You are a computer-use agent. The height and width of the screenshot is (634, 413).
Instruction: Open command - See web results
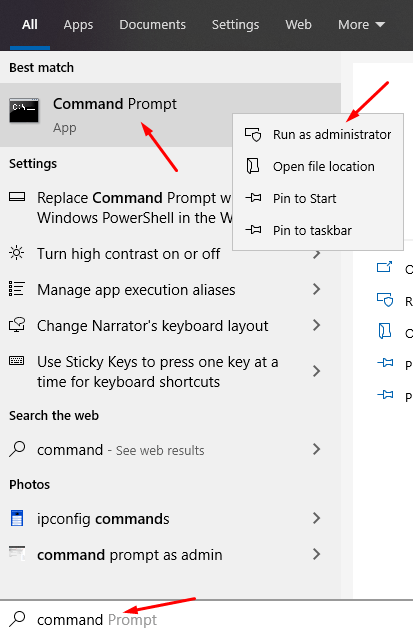(x=170, y=450)
